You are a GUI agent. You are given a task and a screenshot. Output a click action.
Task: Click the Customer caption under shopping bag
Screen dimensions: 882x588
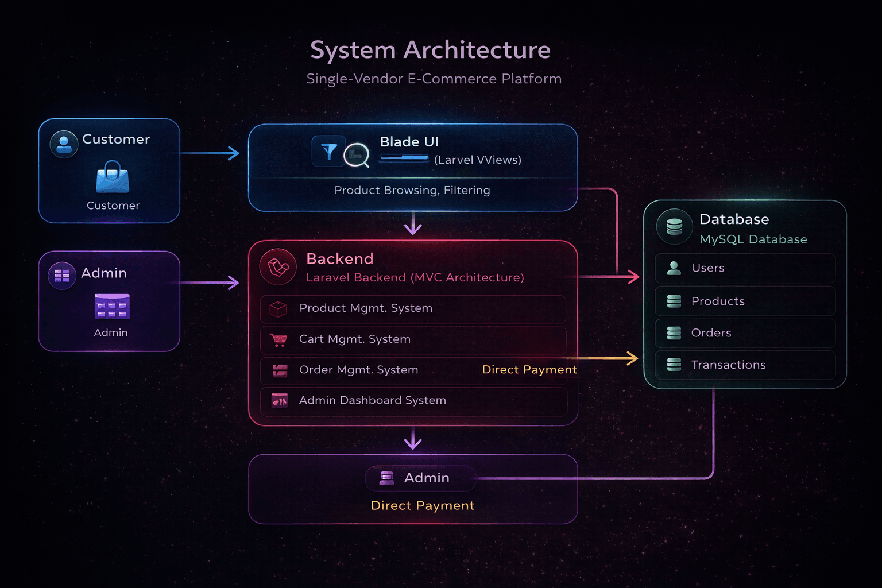pyautogui.click(x=113, y=206)
